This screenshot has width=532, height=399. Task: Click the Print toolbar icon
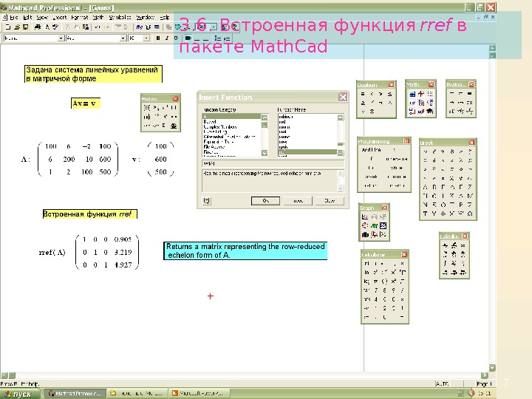coord(38,27)
